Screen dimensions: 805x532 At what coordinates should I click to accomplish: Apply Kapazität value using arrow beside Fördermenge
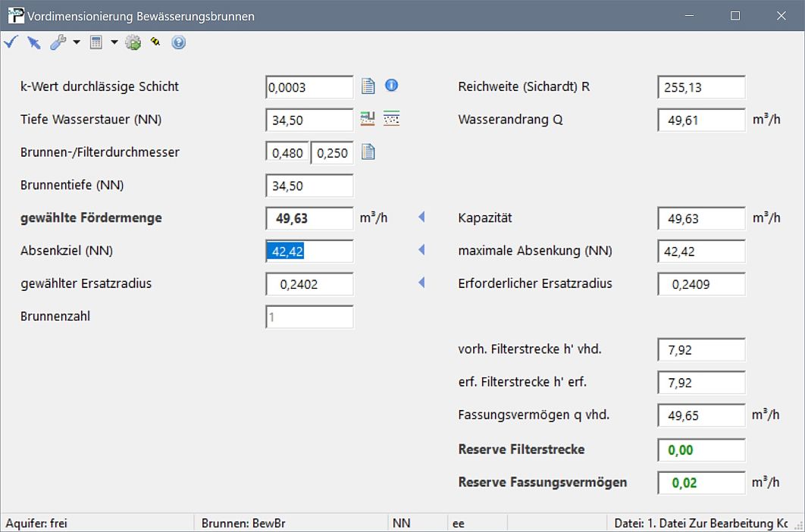pos(421,217)
